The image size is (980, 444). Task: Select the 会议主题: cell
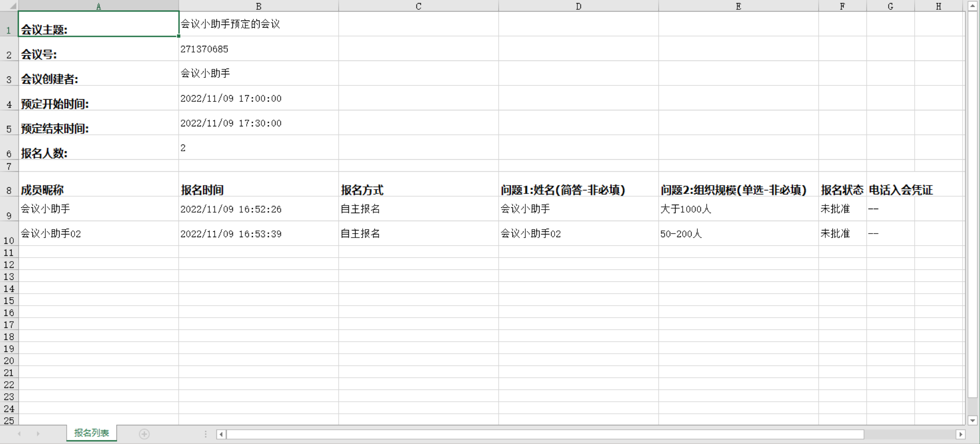98,24
